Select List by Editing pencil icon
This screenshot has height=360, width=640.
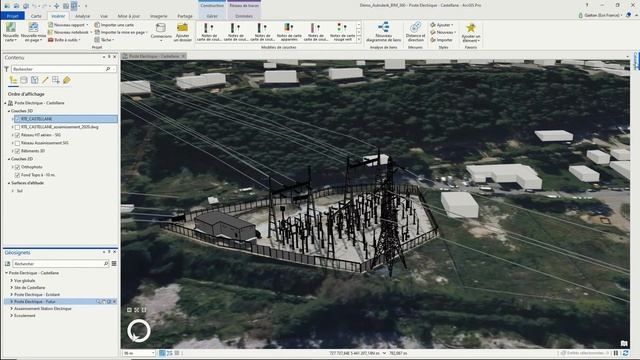coord(45,80)
